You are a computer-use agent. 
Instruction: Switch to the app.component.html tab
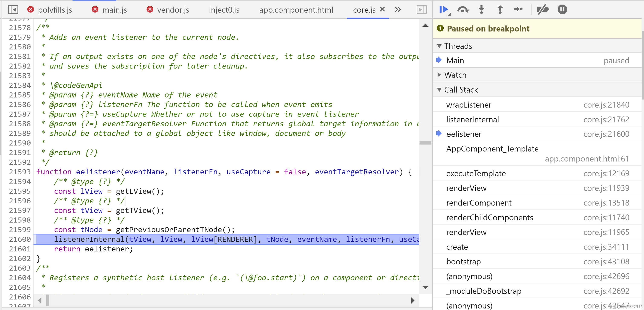click(296, 10)
